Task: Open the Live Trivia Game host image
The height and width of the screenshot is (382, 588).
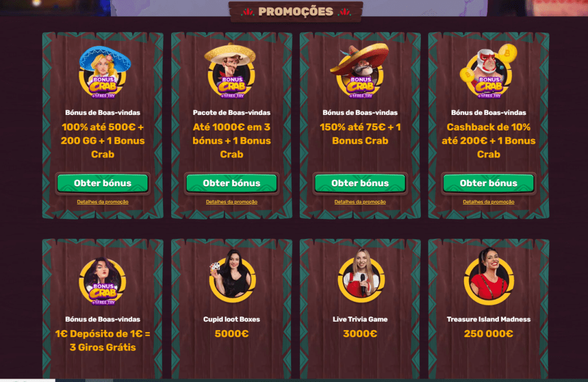Action: pos(361,276)
